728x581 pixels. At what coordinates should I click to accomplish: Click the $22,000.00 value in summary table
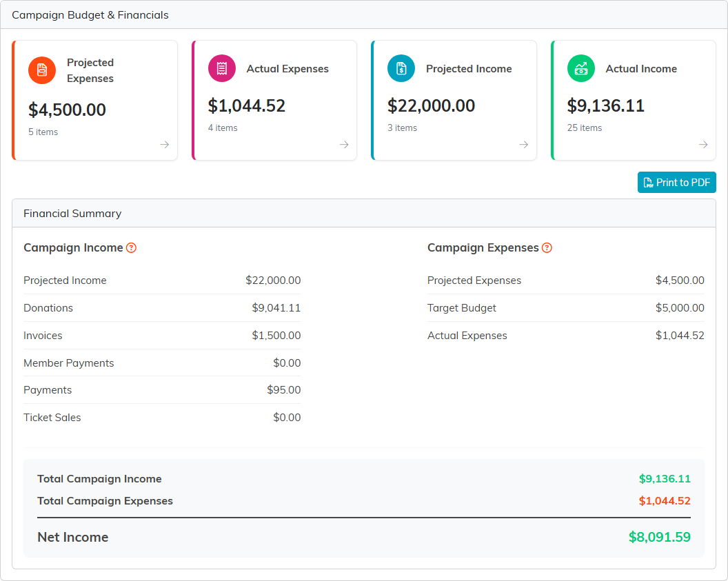(273, 281)
